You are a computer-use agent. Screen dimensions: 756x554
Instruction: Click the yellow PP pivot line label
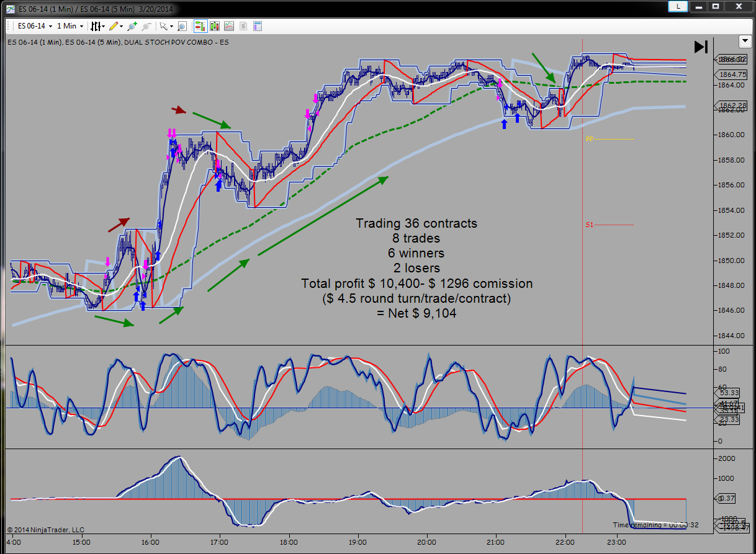click(590, 139)
